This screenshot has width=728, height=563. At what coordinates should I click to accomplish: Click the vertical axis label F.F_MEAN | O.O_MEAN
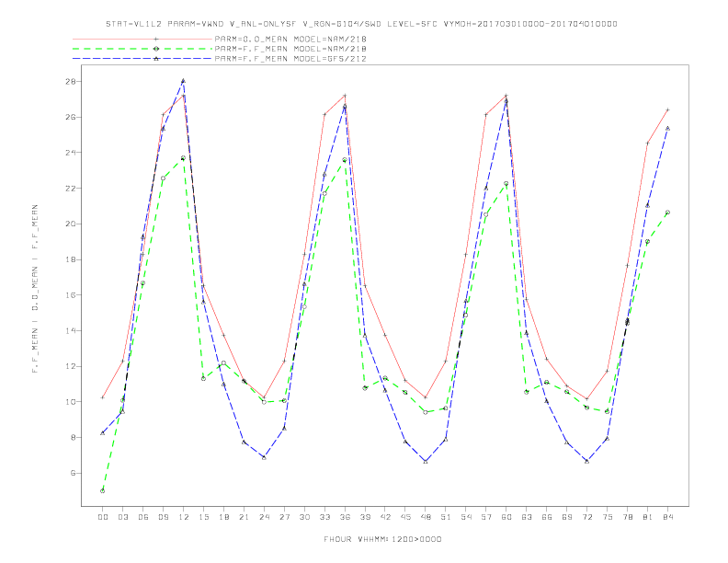click(35, 289)
